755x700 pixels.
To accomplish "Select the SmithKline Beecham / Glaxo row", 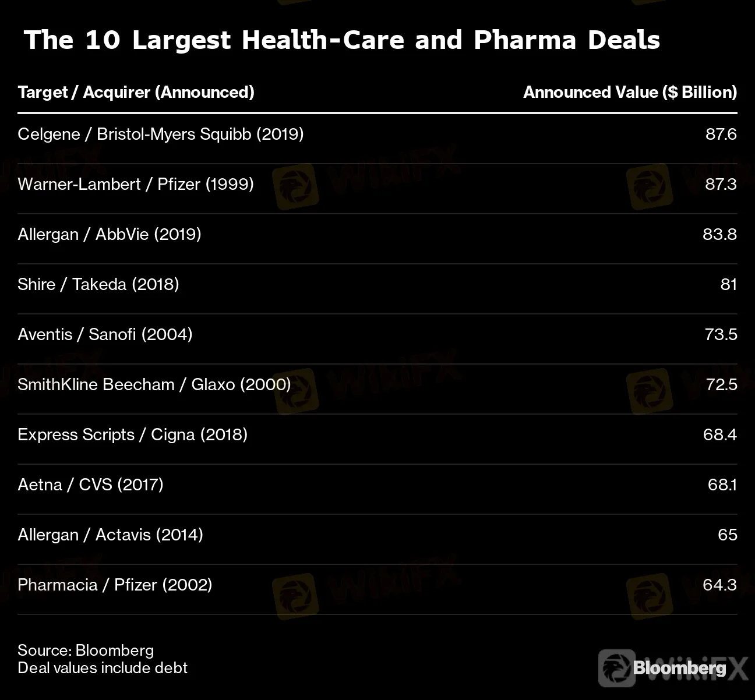I will (x=154, y=385).
